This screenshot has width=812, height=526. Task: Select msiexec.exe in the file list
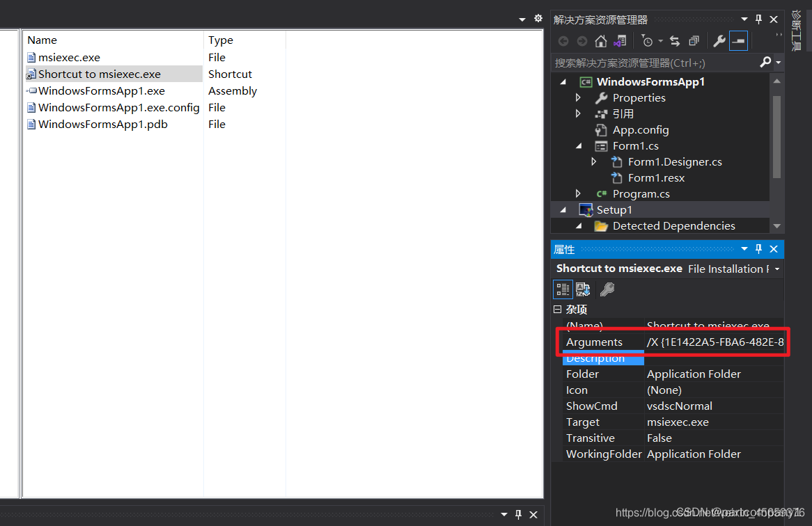(69, 58)
